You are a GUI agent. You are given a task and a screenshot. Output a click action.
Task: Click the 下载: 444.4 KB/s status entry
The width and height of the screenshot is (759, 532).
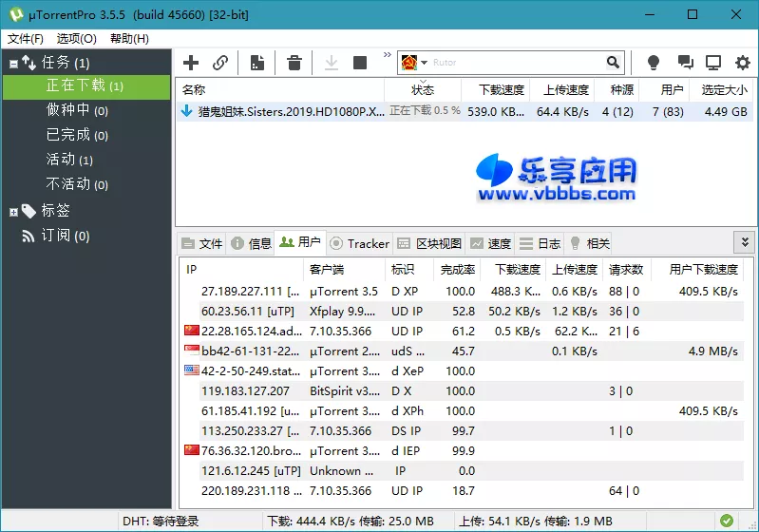[x=351, y=522]
